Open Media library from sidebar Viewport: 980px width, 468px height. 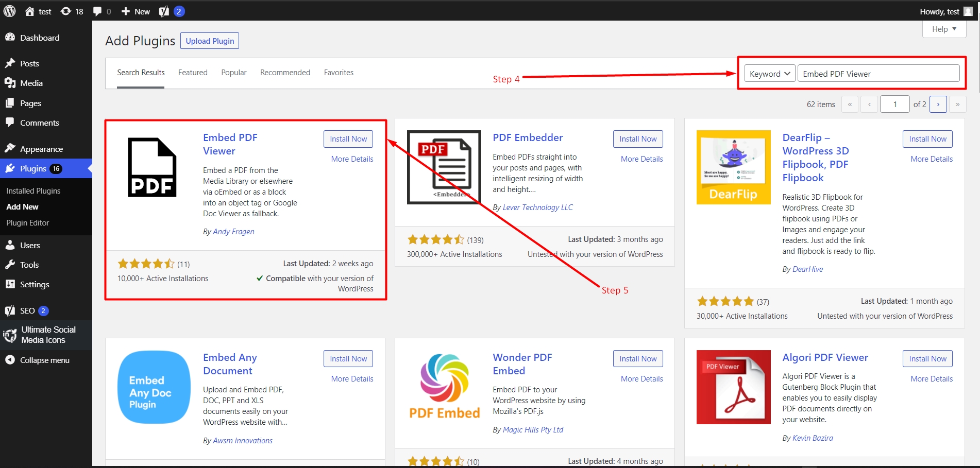point(31,83)
